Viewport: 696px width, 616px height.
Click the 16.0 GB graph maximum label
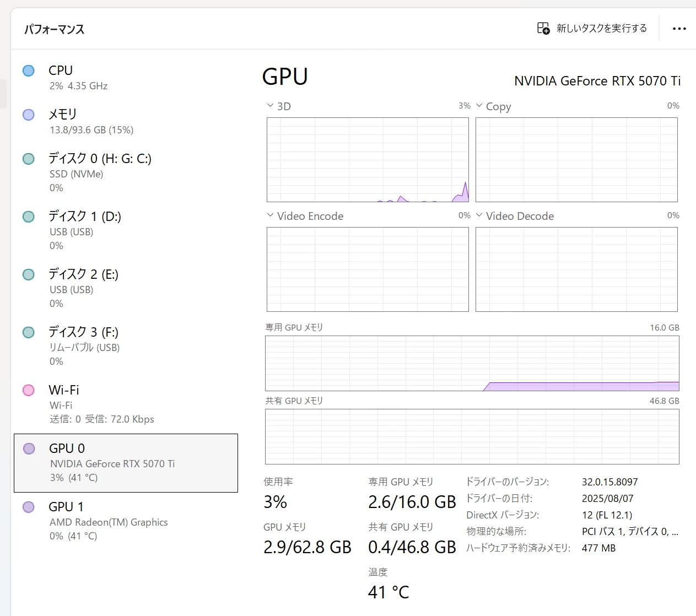665,327
